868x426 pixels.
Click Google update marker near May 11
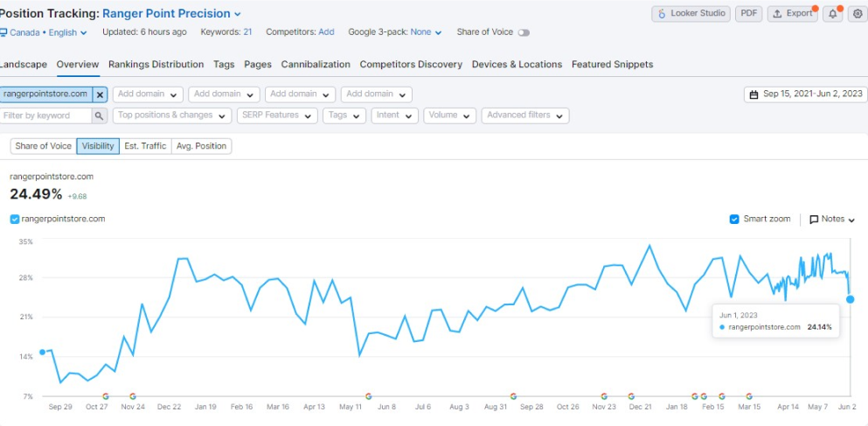point(368,396)
